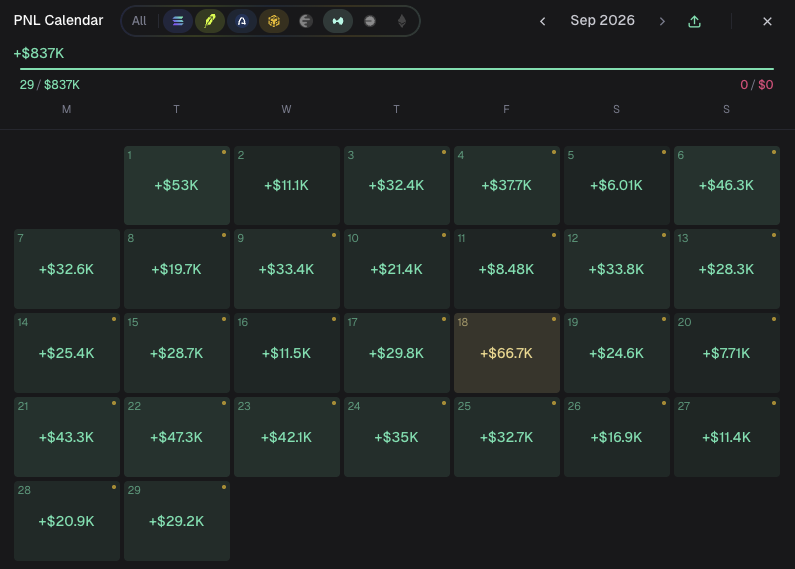This screenshot has height=569, width=795.
Task: Click the +$837K total PNL value
Action: 39,53
